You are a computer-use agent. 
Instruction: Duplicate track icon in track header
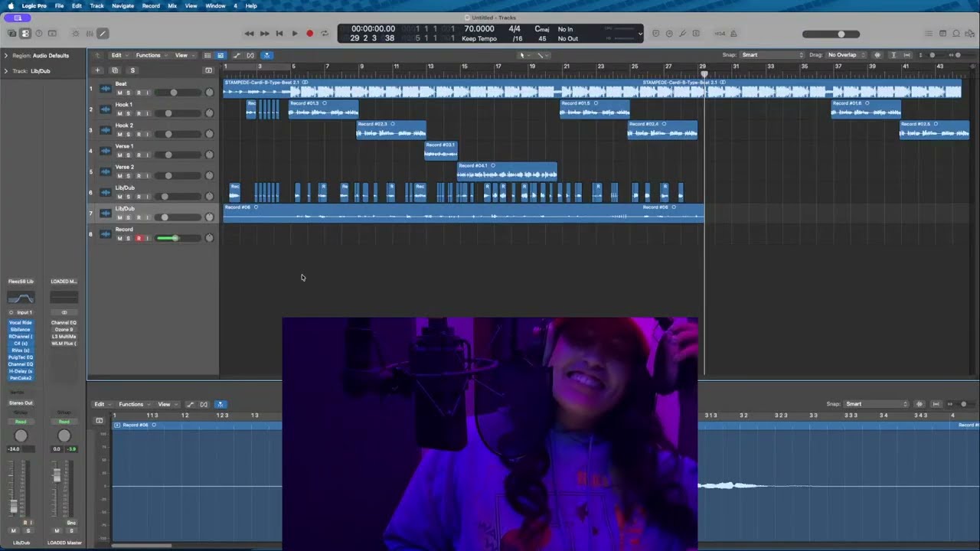115,70
